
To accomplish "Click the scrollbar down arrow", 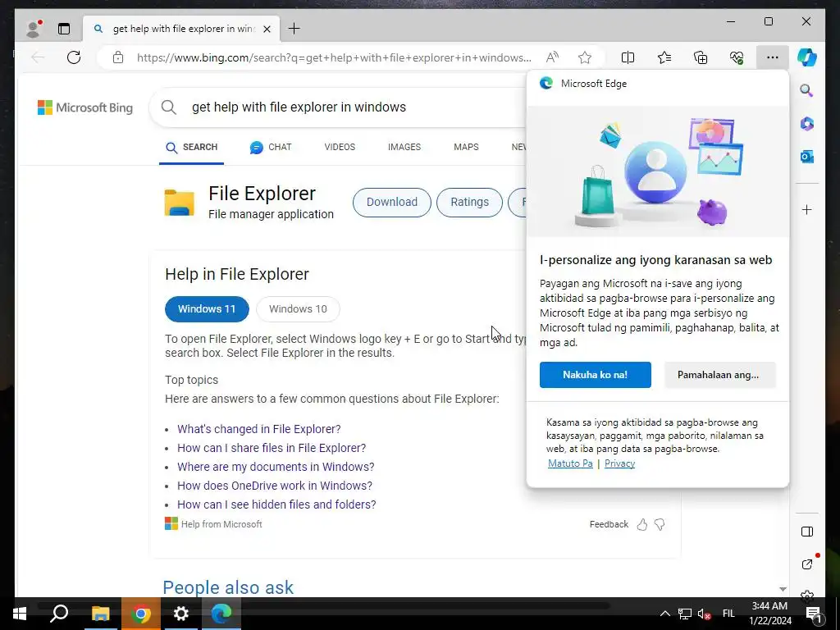I will [x=783, y=589].
